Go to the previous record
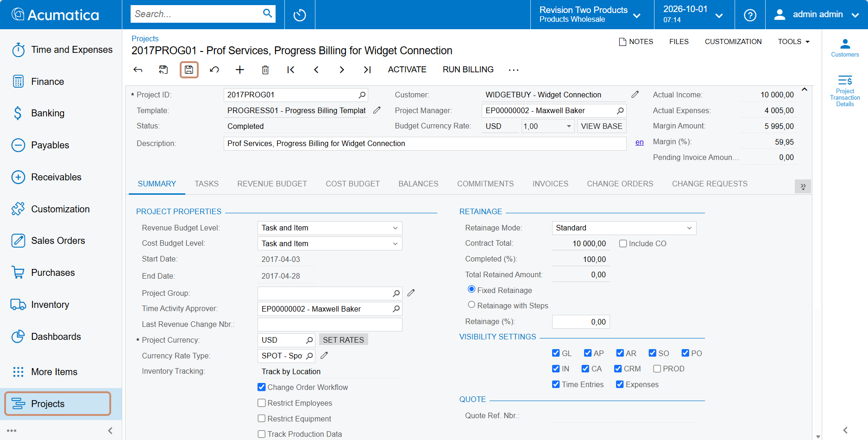 pyautogui.click(x=316, y=70)
